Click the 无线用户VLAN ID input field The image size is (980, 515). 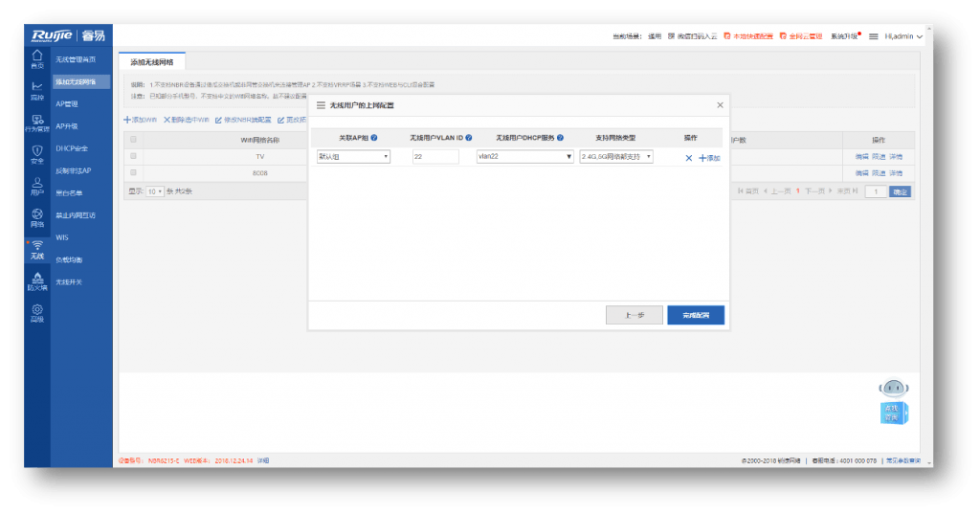click(435, 156)
